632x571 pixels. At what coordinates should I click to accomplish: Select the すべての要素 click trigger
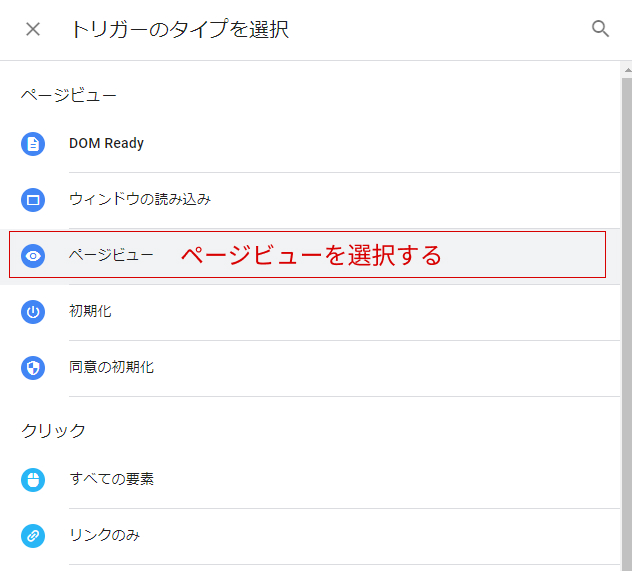pyautogui.click(x=111, y=479)
